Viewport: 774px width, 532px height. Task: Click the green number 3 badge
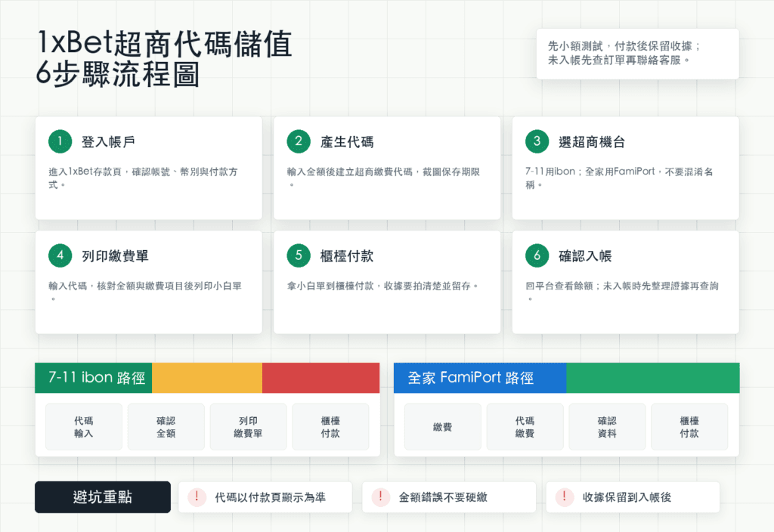(x=537, y=141)
